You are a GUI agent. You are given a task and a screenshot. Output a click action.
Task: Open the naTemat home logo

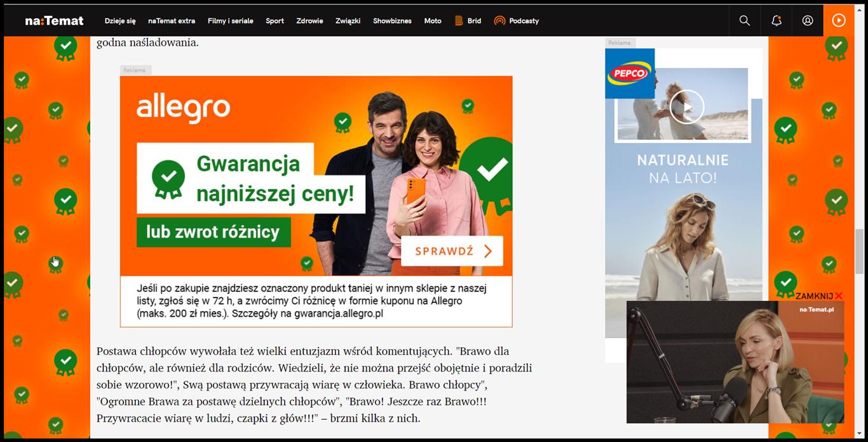(54, 20)
